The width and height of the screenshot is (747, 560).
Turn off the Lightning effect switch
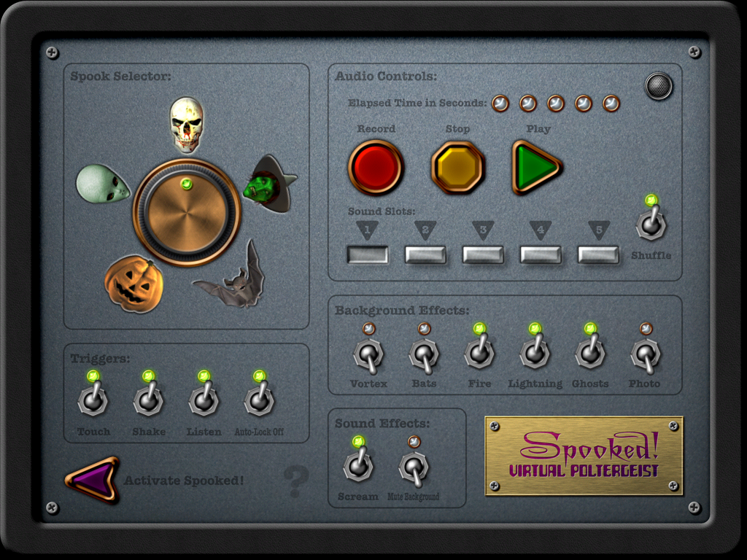pos(535,353)
